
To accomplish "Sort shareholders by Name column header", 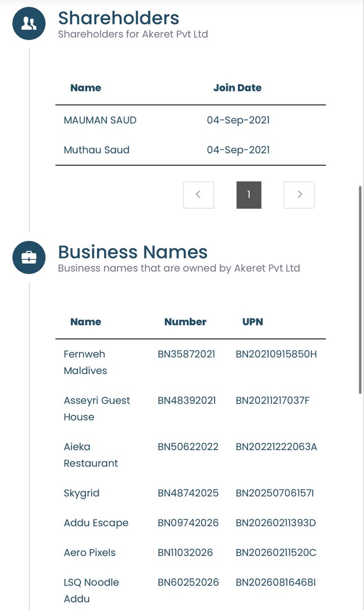I will click(85, 88).
